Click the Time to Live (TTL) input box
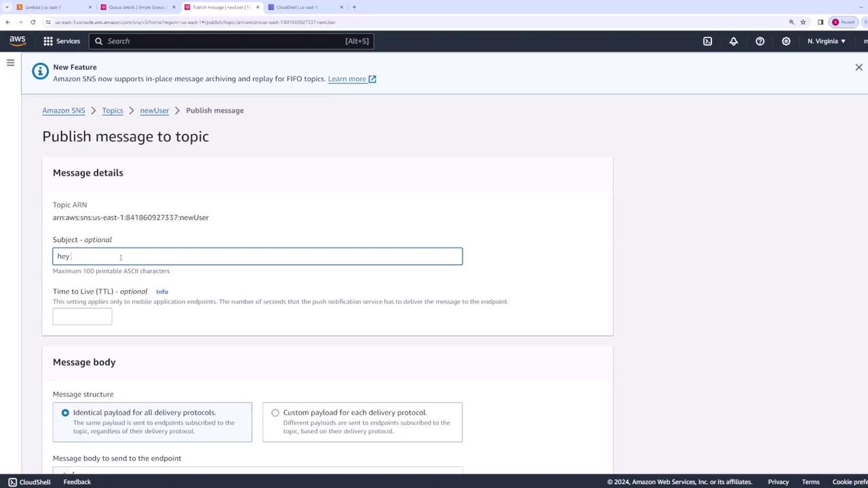This screenshot has width=868, height=488. [x=82, y=317]
